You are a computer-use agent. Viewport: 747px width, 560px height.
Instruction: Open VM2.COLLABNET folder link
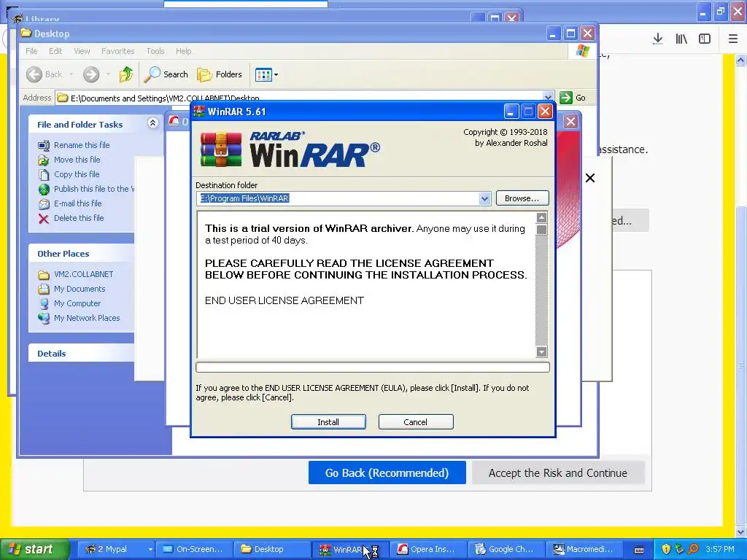pos(83,274)
